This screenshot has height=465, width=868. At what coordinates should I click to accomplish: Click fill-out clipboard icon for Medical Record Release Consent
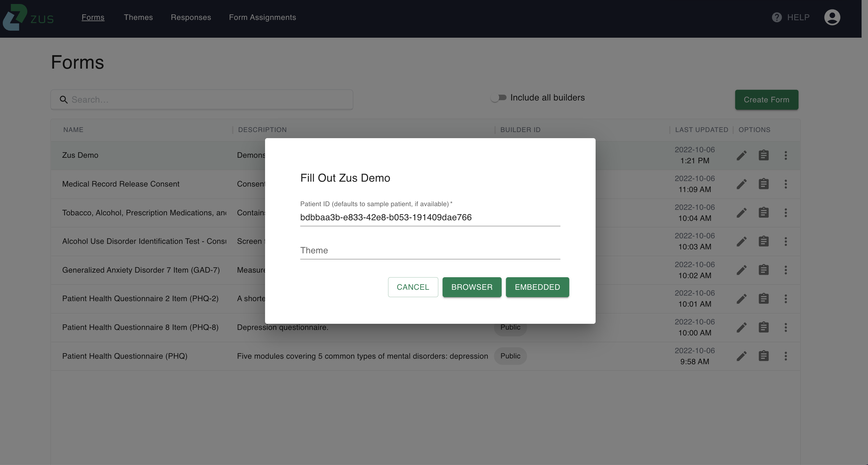[764, 184]
